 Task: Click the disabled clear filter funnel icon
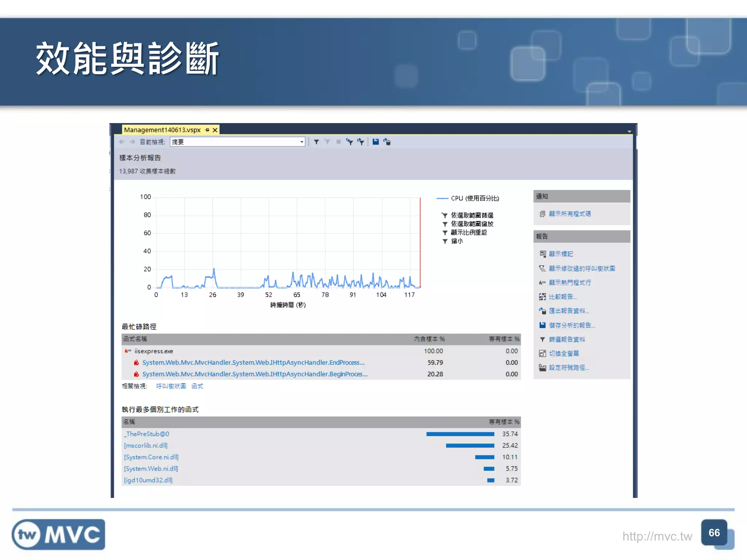pyautogui.click(x=327, y=142)
